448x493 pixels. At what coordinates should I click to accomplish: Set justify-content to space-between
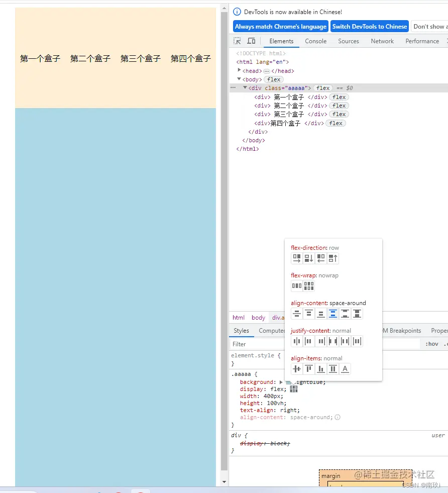coord(332,341)
